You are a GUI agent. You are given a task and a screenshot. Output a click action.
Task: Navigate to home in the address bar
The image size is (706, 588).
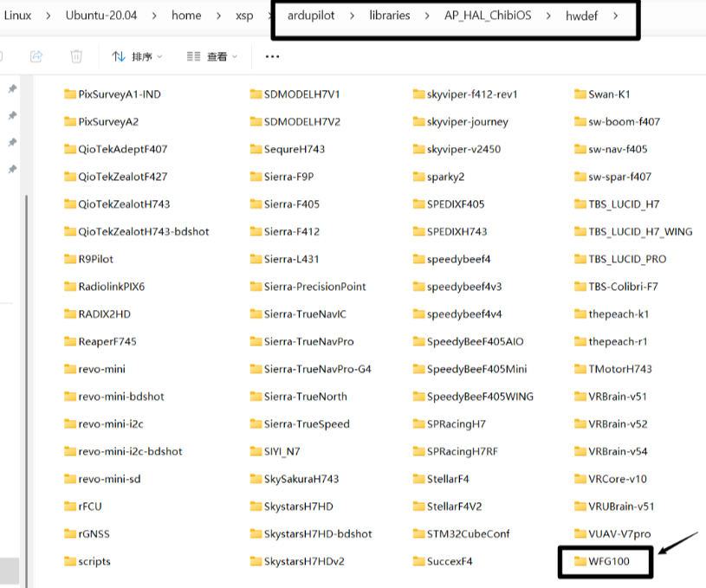click(x=186, y=16)
